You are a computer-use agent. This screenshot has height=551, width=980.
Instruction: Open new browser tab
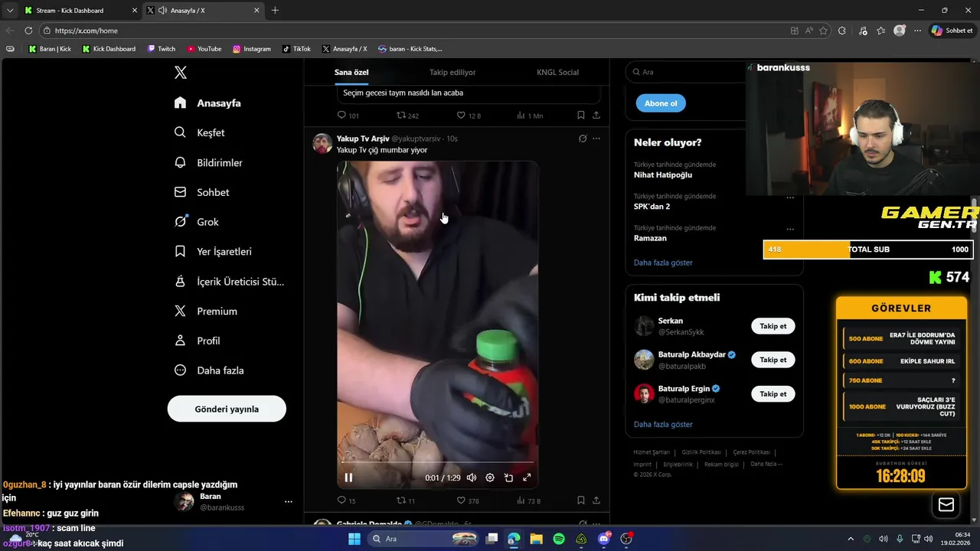[275, 11]
